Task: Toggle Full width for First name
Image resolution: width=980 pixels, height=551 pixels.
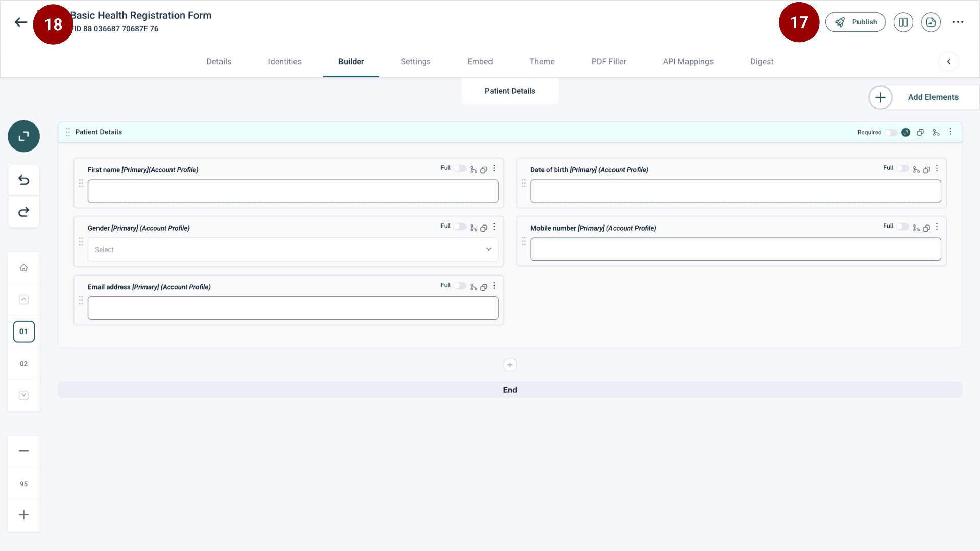Action: pyautogui.click(x=459, y=168)
